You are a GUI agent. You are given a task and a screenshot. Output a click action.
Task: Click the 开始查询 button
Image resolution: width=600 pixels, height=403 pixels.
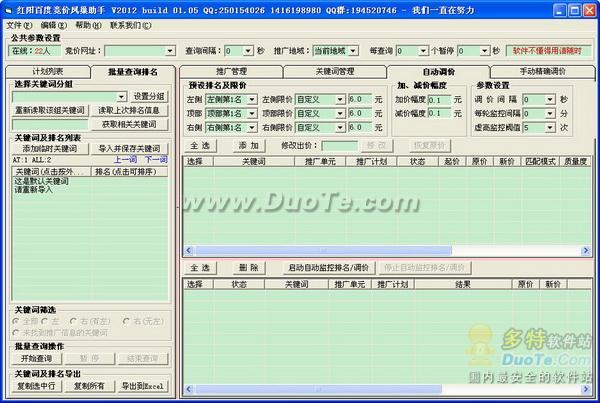[x=36, y=359]
